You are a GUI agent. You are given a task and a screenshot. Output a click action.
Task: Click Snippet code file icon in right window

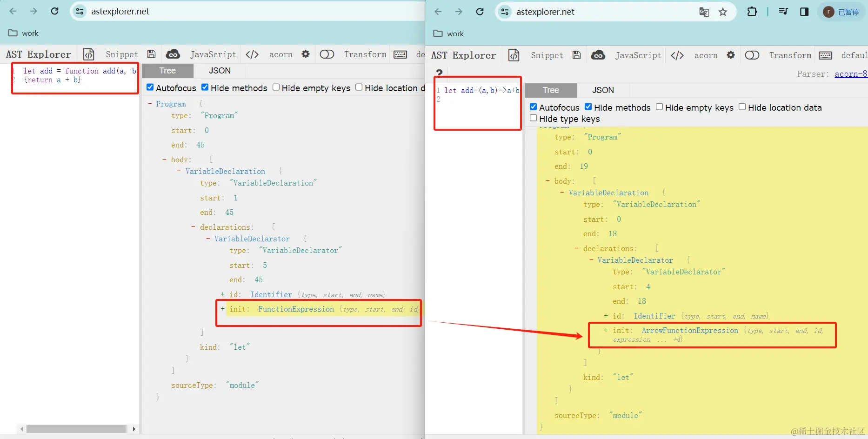click(x=514, y=55)
